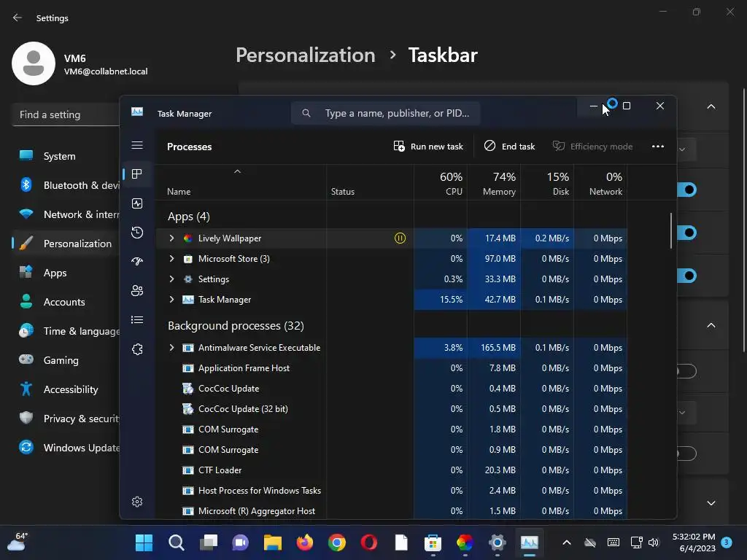The width and height of the screenshot is (747, 560).
Task: Expand bottom Settings section chevron
Action: pos(711,503)
